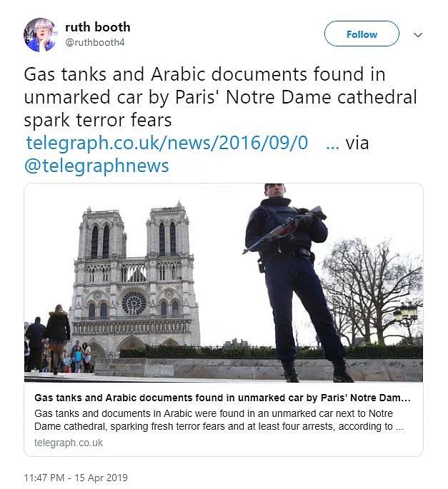Expand the tweet options chevron
The height and width of the screenshot is (489, 448).
(x=419, y=35)
